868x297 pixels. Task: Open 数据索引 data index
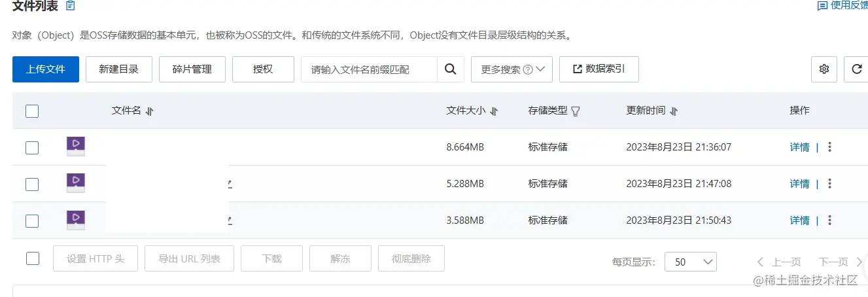[x=599, y=69]
